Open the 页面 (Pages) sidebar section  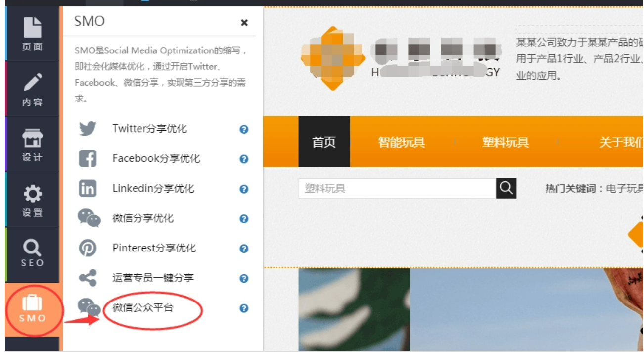tap(32, 34)
